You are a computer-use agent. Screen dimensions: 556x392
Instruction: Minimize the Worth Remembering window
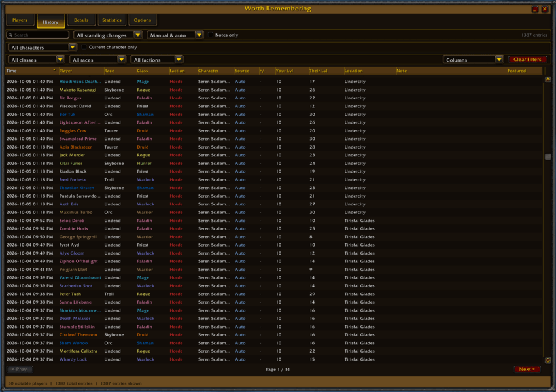pos(535,9)
